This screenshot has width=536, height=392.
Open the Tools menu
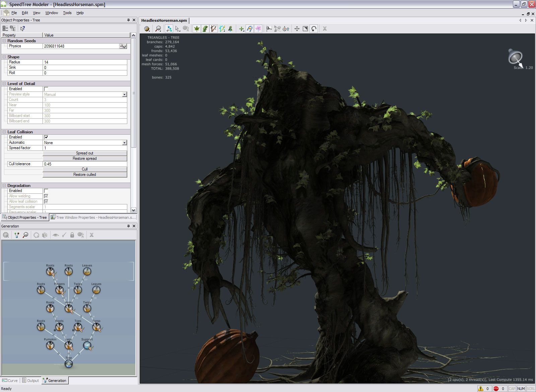[x=67, y=13]
